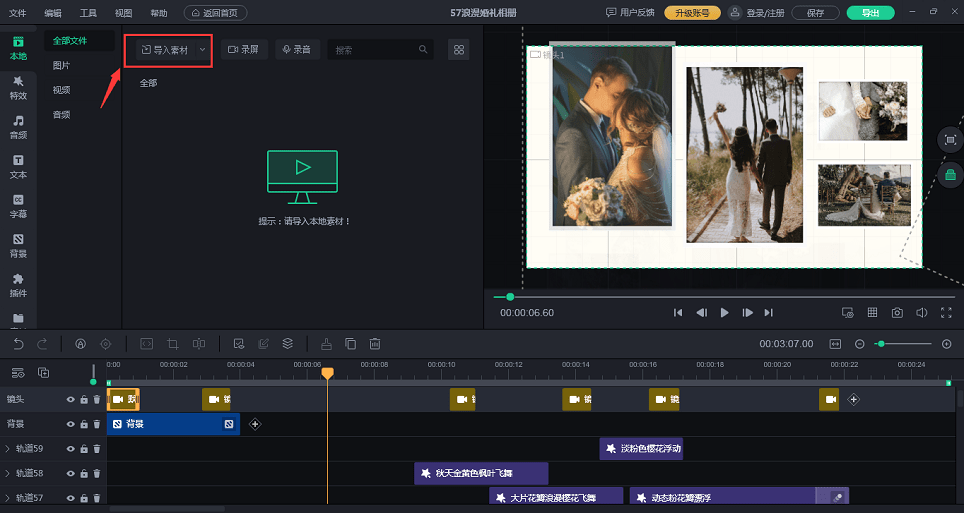964x513 pixels.
Task: Click the crop tool icon in timeline toolbar
Action: (173, 344)
